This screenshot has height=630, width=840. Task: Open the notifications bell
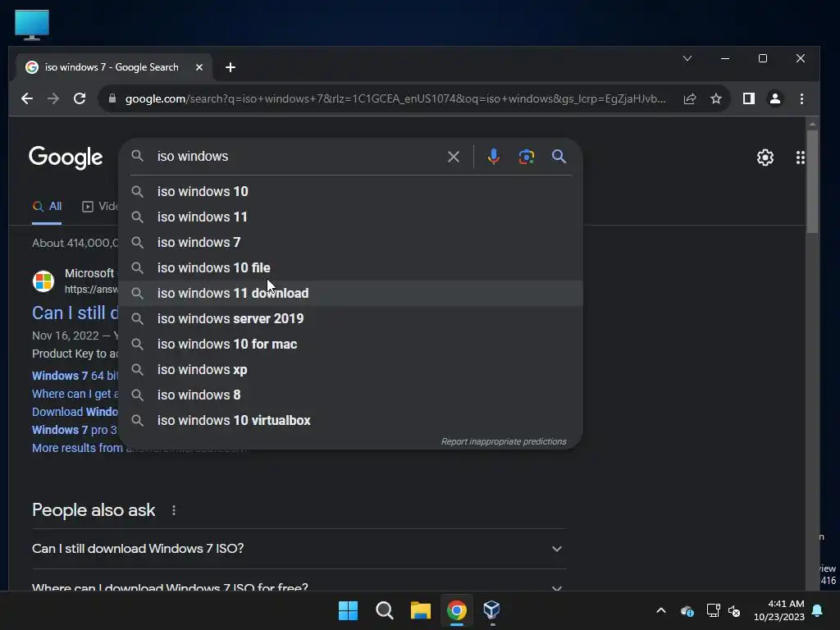(x=818, y=610)
